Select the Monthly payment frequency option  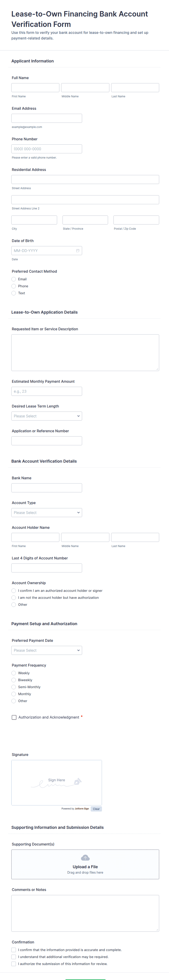(14, 694)
